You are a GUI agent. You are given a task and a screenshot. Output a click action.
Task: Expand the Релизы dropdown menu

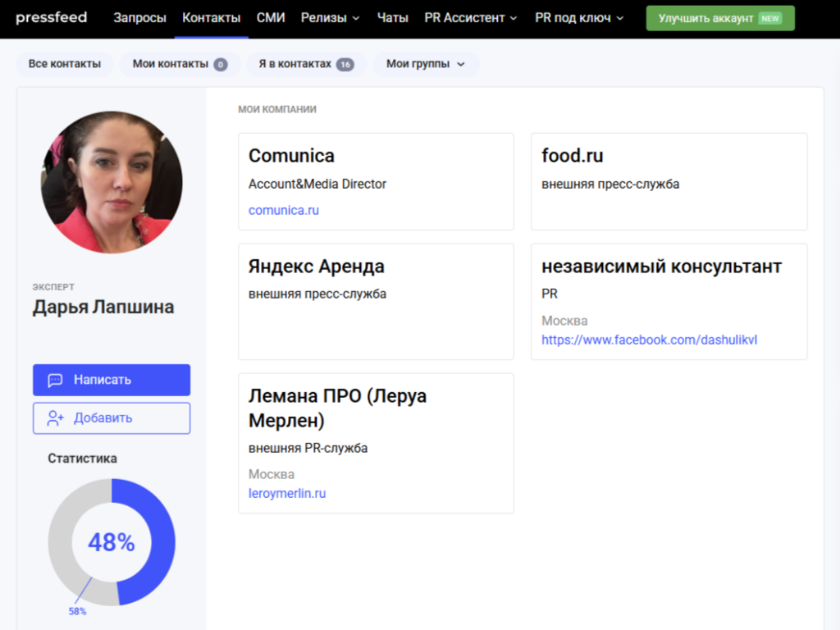[x=330, y=18]
